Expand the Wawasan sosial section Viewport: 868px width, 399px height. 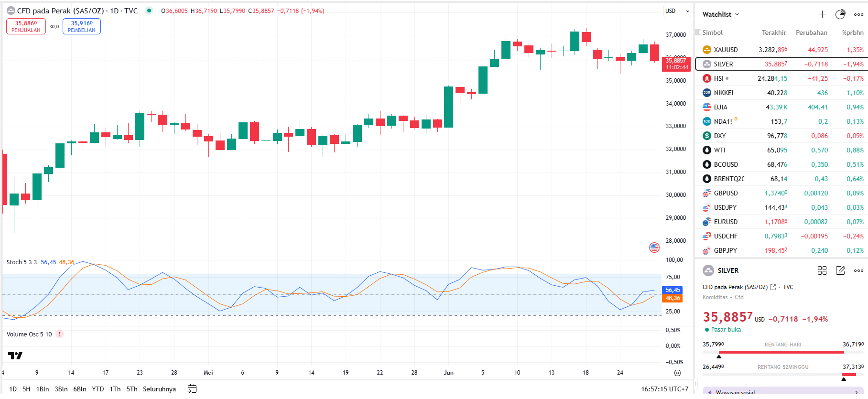[x=784, y=391]
